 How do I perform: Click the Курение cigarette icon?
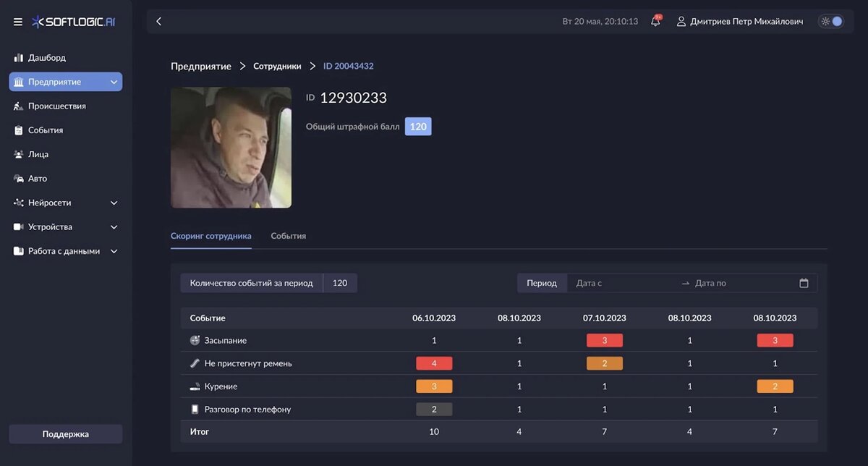(x=195, y=386)
